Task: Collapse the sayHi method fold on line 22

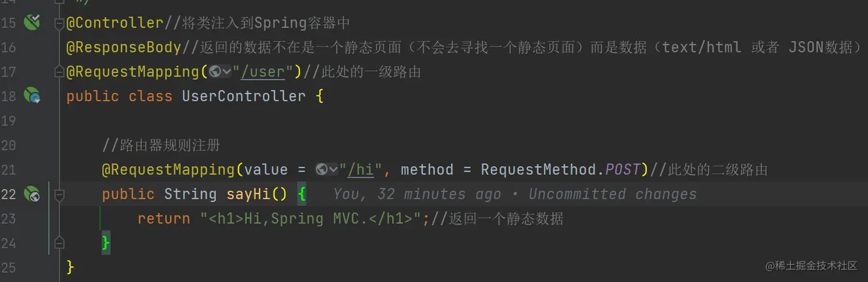Action: [x=59, y=194]
